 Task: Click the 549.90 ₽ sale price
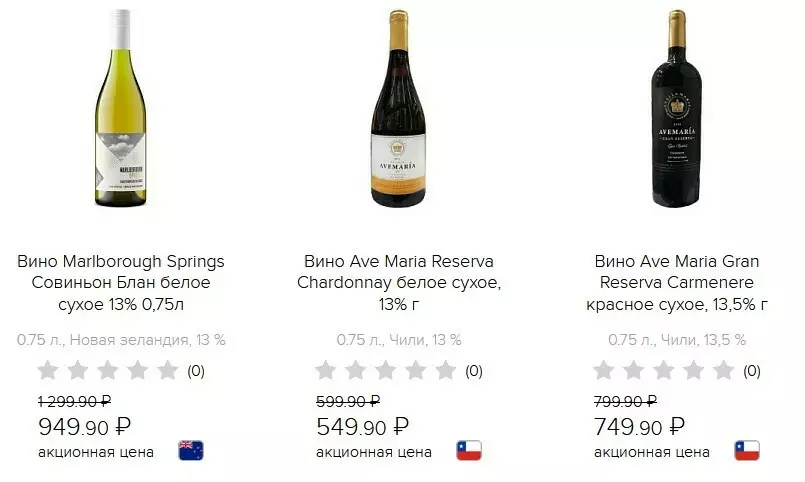[x=363, y=427]
